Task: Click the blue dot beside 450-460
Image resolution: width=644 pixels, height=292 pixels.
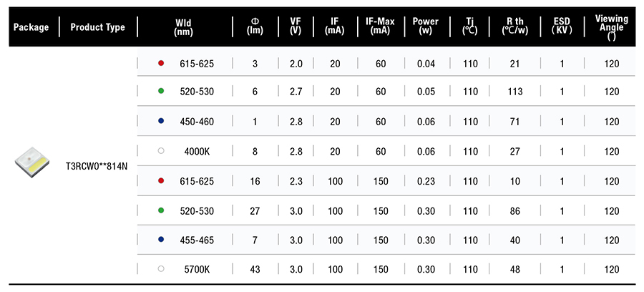Action: click(162, 121)
